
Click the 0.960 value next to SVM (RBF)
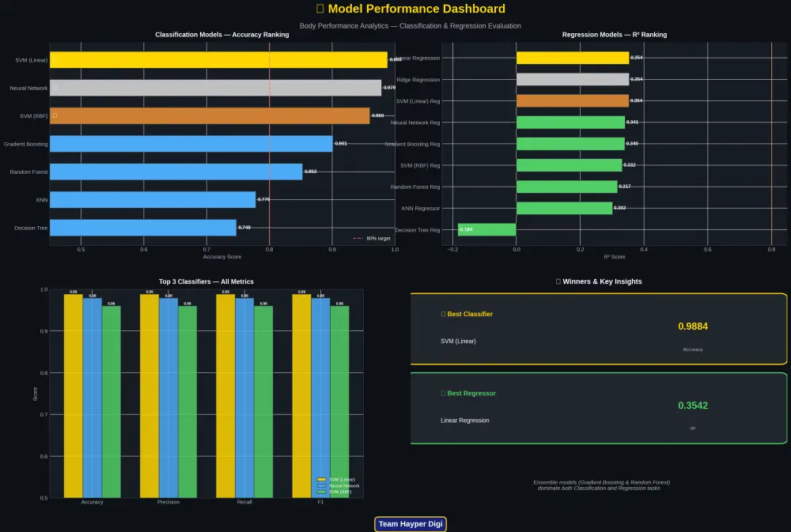pyautogui.click(x=377, y=115)
